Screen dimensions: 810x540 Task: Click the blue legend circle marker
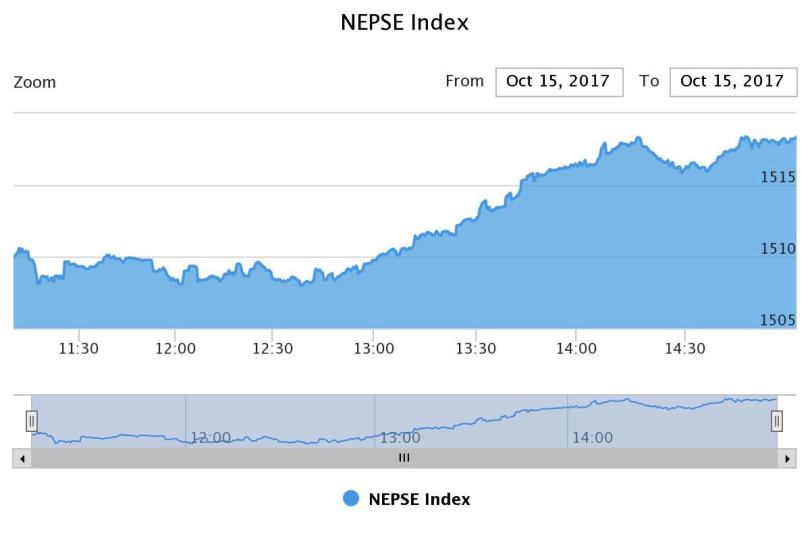coord(351,499)
